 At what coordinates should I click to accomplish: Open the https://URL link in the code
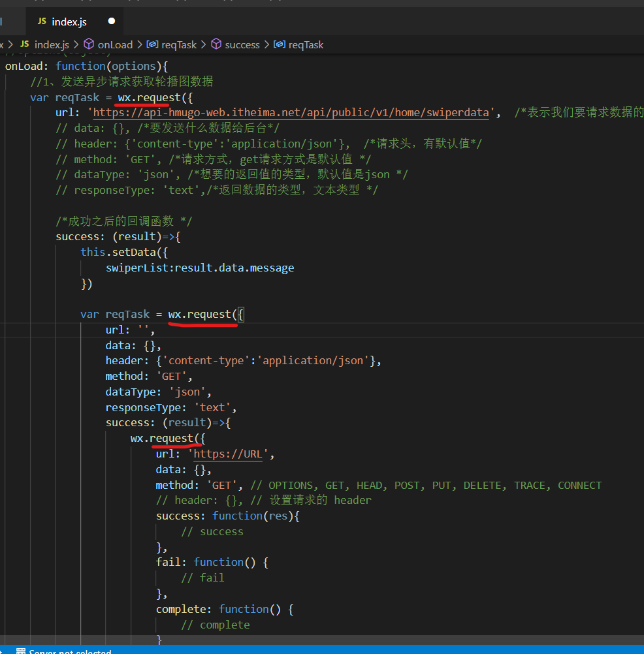(227, 454)
